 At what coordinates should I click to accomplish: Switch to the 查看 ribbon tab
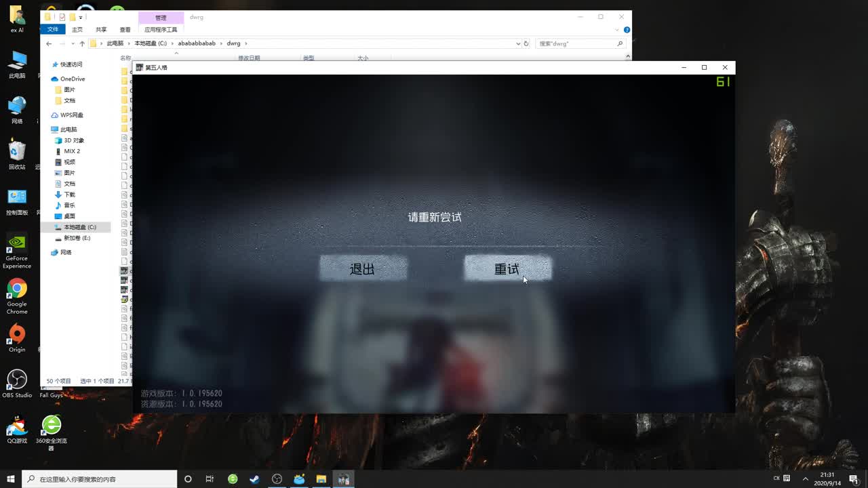pyautogui.click(x=126, y=29)
